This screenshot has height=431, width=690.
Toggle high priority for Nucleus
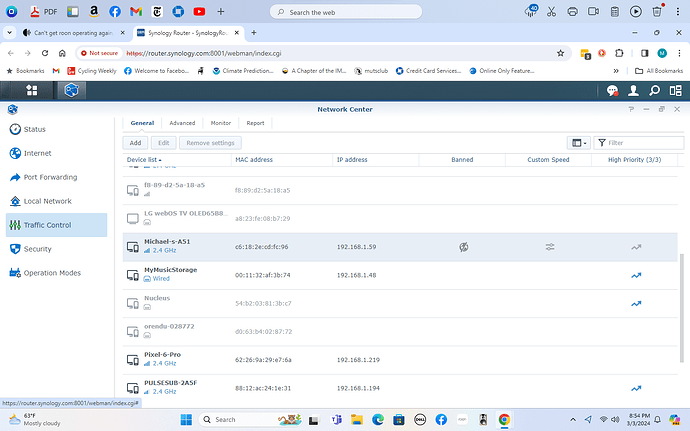pyautogui.click(x=636, y=304)
